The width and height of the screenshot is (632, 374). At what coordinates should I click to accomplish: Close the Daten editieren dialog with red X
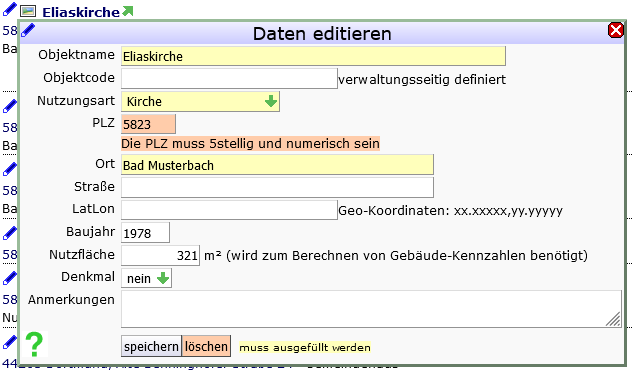point(615,30)
